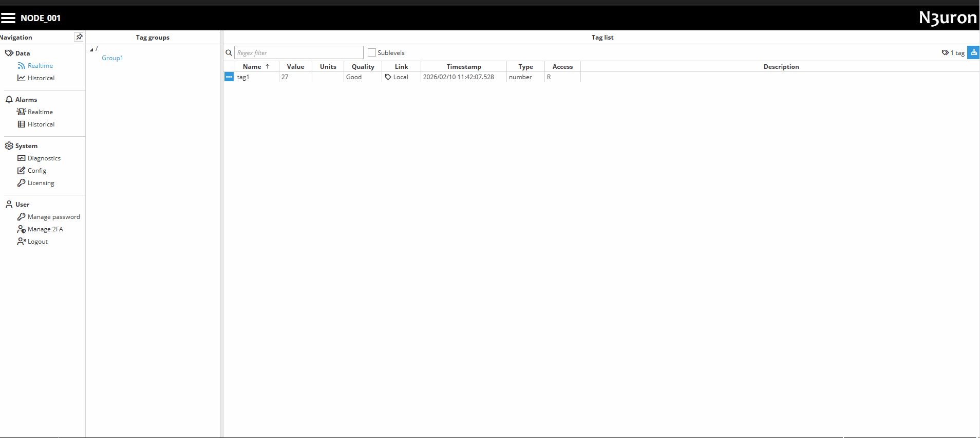Image resolution: width=980 pixels, height=438 pixels.
Task: Sort by the Timestamp column header
Action: [x=463, y=67]
